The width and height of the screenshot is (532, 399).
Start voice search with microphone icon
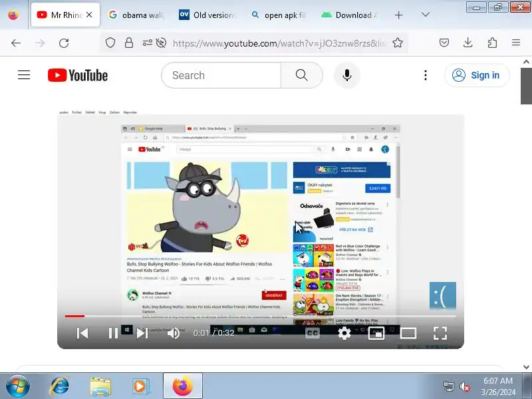coord(346,75)
